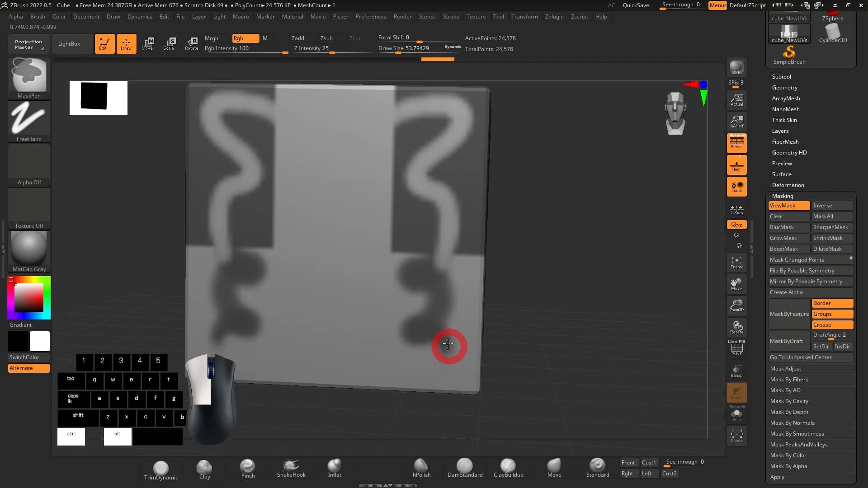Viewport: 868px width, 488px height.
Task: Activate the Rotate tool in top toolbar
Action: click(191, 43)
